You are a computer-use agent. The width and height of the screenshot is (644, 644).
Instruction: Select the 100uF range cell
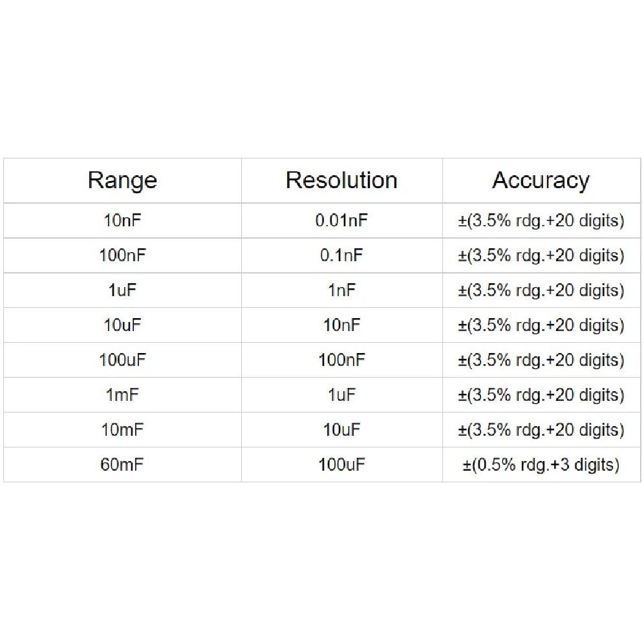[122, 360]
